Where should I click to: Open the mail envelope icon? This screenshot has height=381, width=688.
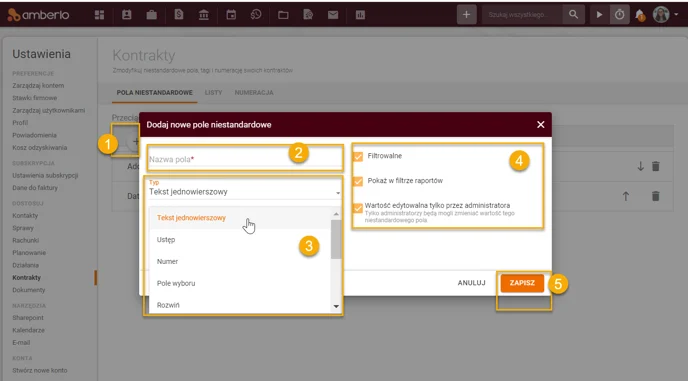click(333, 15)
